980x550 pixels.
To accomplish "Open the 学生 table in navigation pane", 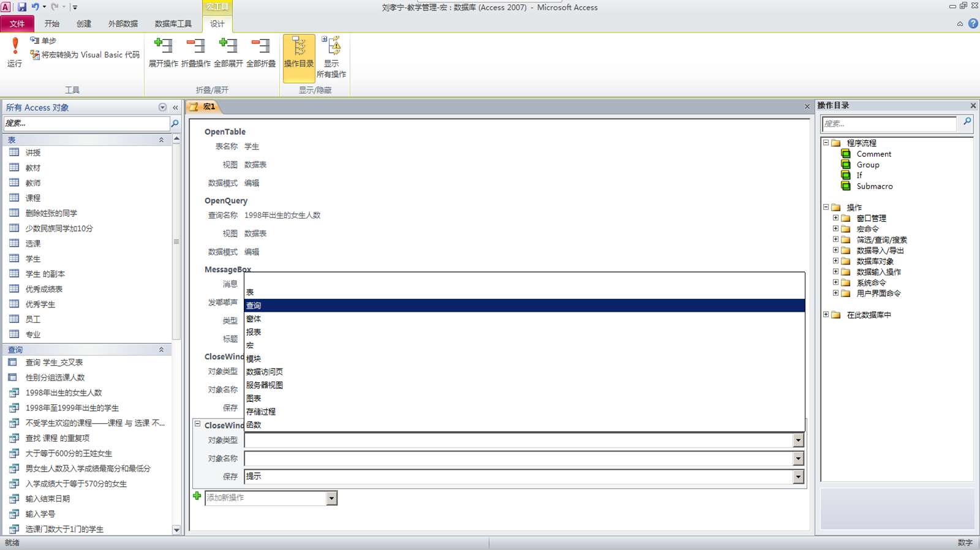I will point(33,258).
